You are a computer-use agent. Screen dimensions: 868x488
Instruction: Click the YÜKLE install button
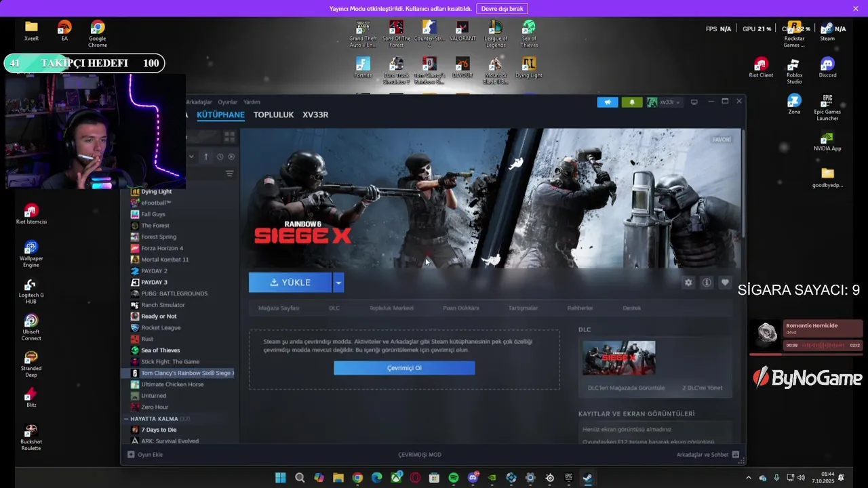[290, 283]
